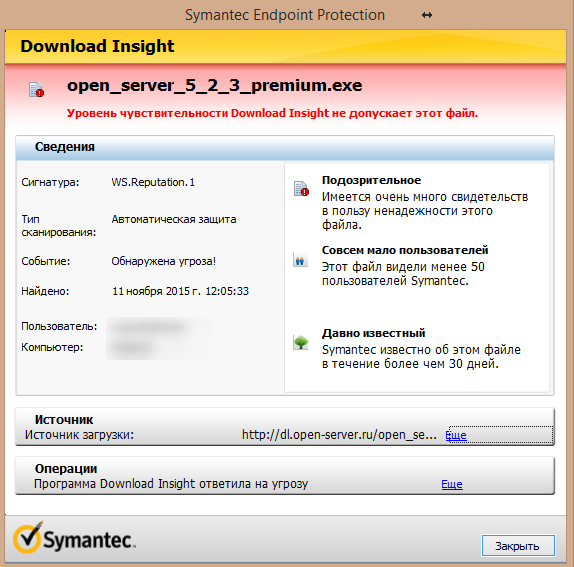The width and height of the screenshot is (574, 567).
Task: Click the resize arrow icon in title bar
Action: (x=427, y=15)
